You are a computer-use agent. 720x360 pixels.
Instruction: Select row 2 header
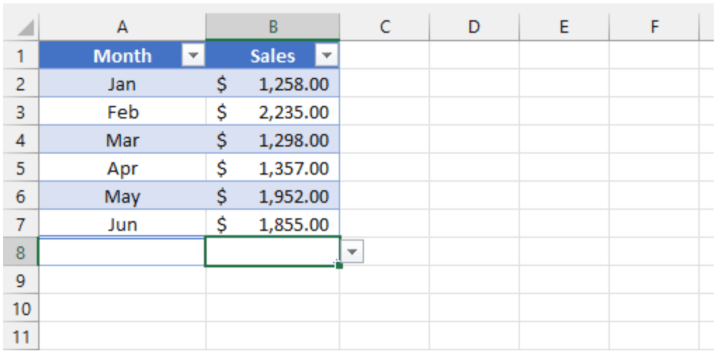[20, 84]
